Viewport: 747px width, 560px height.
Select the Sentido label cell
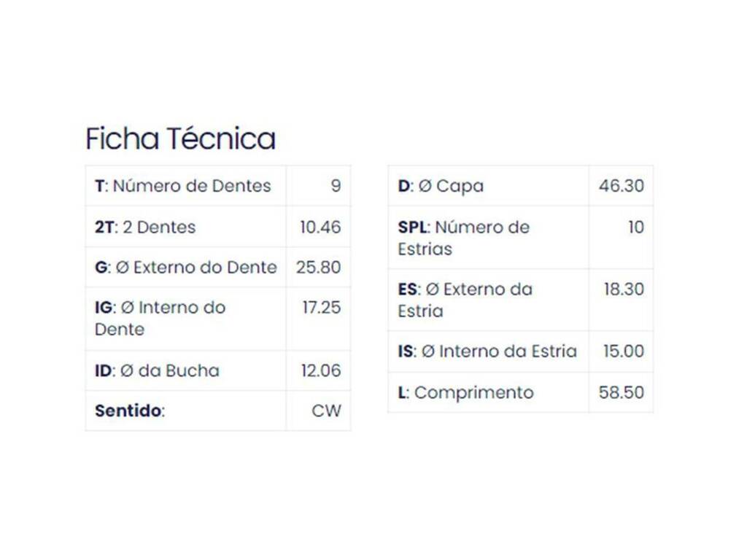point(186,411)
